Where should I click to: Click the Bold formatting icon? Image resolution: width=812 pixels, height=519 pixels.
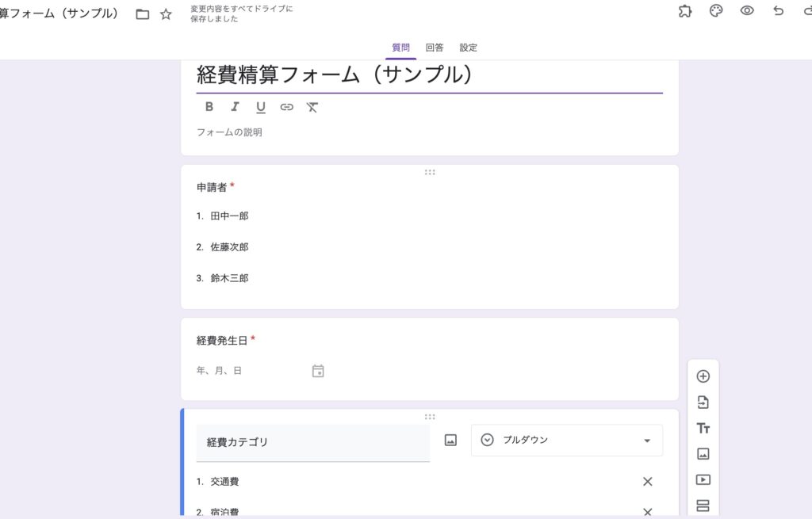coord(209,107)
